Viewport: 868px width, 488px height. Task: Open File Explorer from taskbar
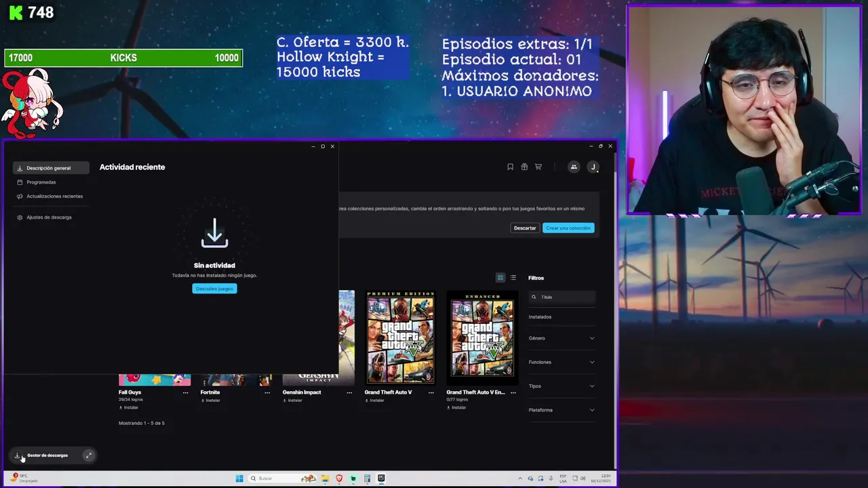(x=325, y=479)
